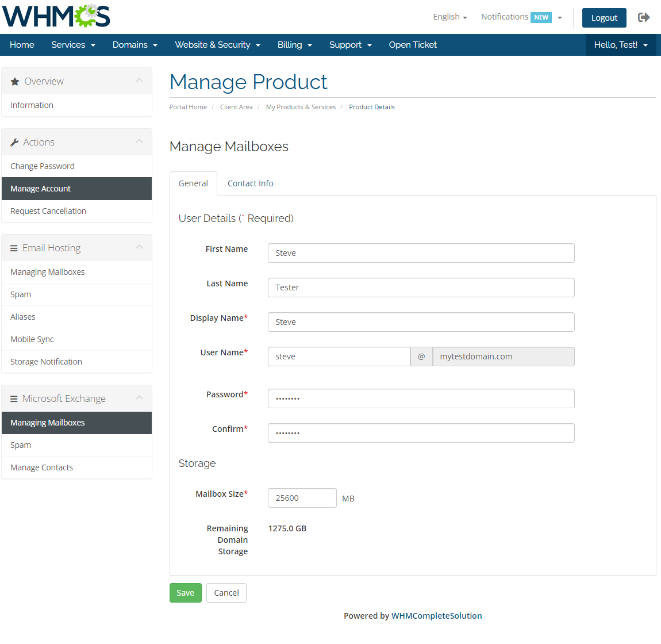661x644 pixels.
Task: Click the wrench icon beside Actions
Action: coord(14,142)
